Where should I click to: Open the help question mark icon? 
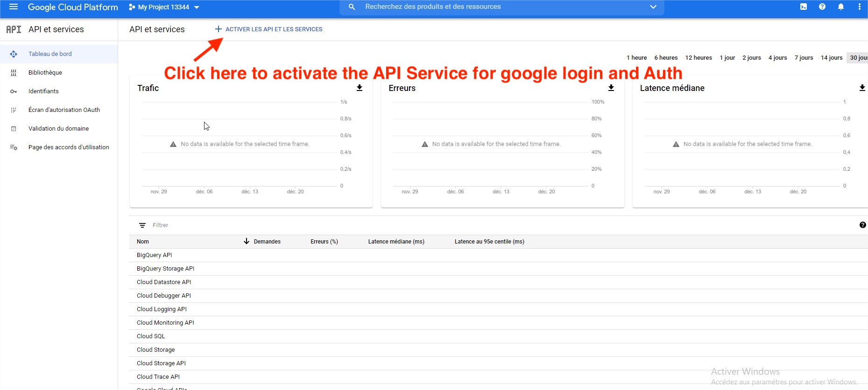tap(822, 7)
